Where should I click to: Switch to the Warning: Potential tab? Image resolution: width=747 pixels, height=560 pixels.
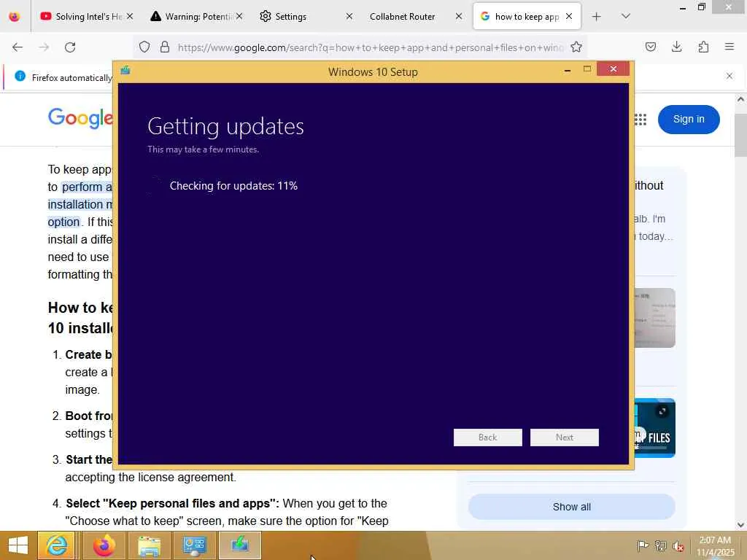click(196, 16)
